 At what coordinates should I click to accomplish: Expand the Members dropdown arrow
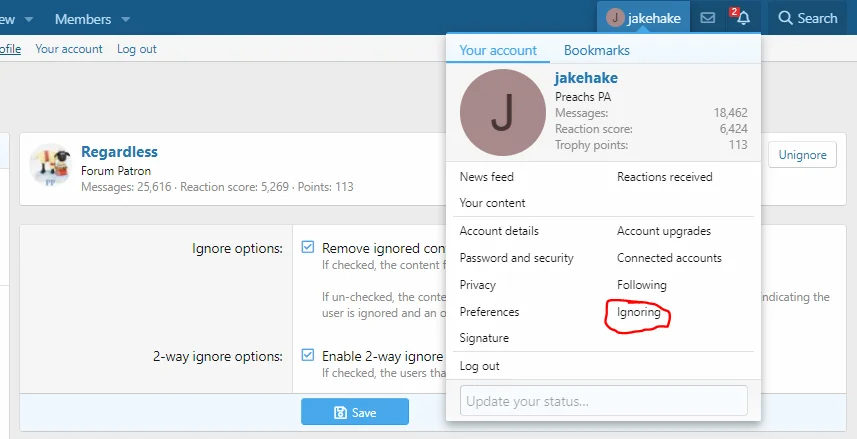click(x=126, y=19)
